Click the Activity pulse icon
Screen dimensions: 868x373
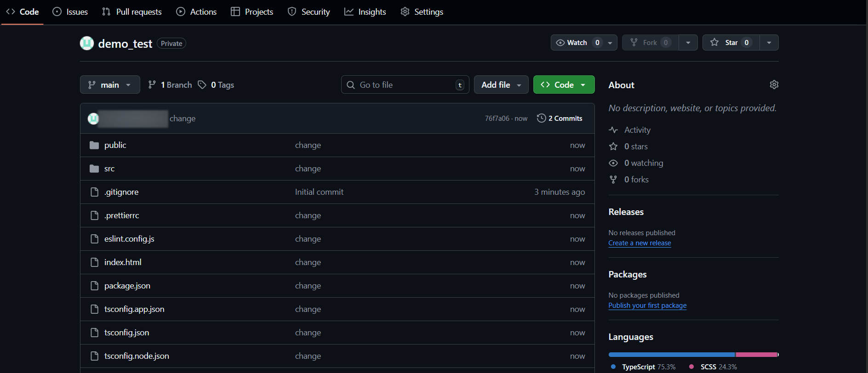pos(613,130)
